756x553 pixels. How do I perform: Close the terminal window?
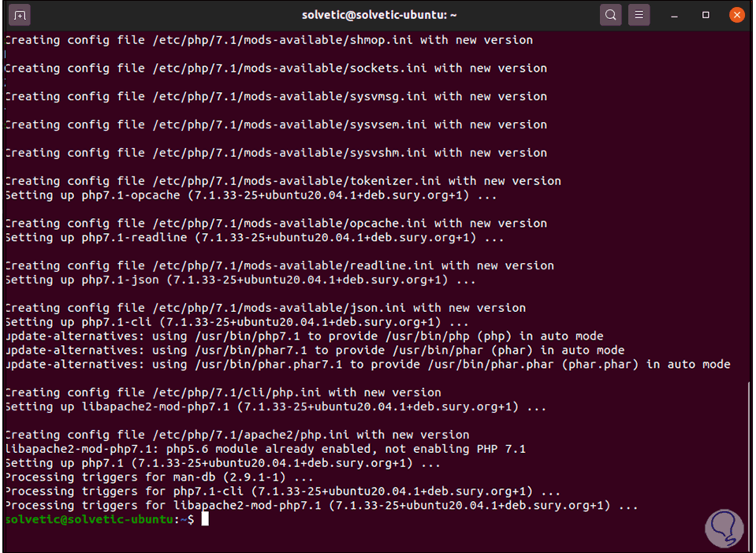pyautogui.click(x=736, y=15)
